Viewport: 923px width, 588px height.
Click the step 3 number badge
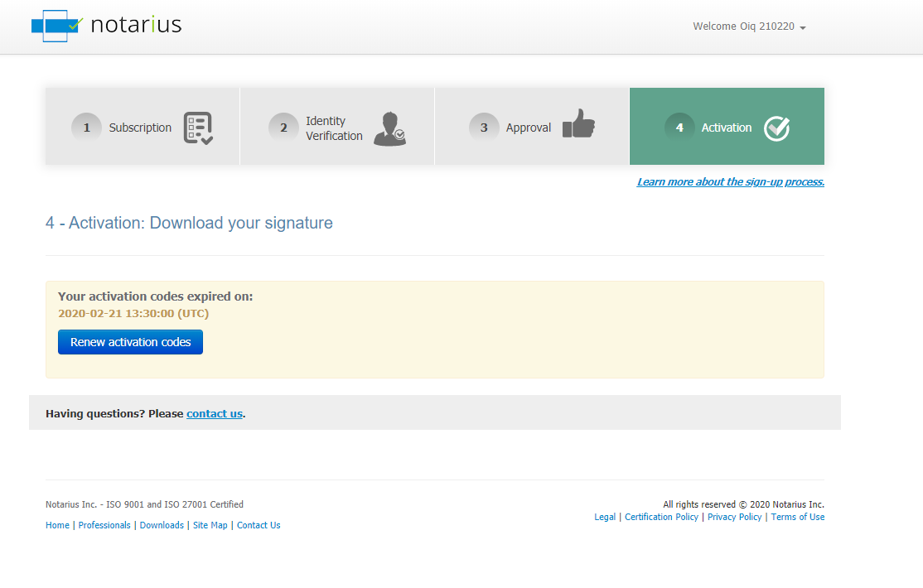pyautogui.click(x=484, y=128)
